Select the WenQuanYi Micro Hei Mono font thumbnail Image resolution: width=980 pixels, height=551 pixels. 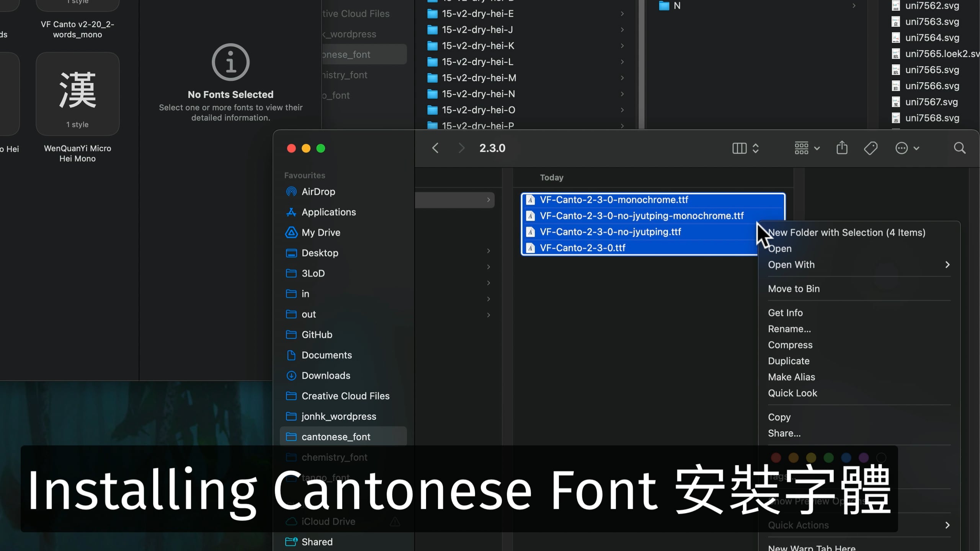pyautogui.click(x=78, y=94)
